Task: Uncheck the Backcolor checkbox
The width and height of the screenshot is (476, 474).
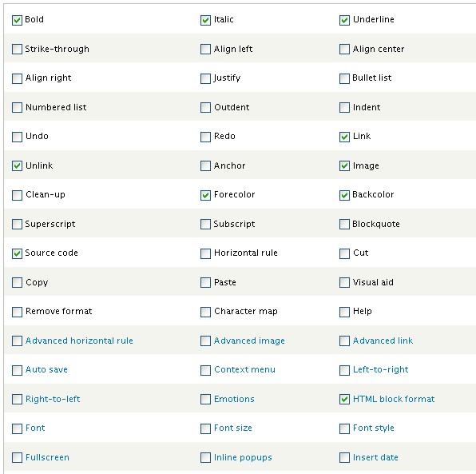Action: (344, 195)
